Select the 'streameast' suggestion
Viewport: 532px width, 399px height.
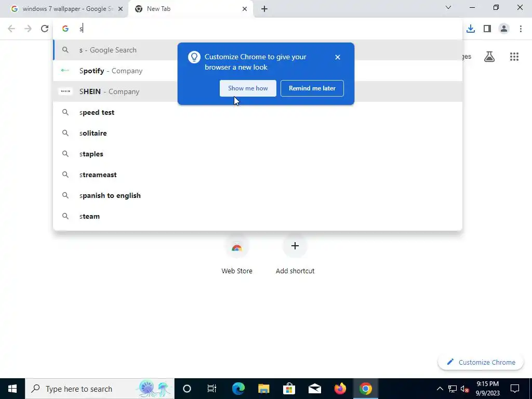pyautogui.click(x=258, y=175)
